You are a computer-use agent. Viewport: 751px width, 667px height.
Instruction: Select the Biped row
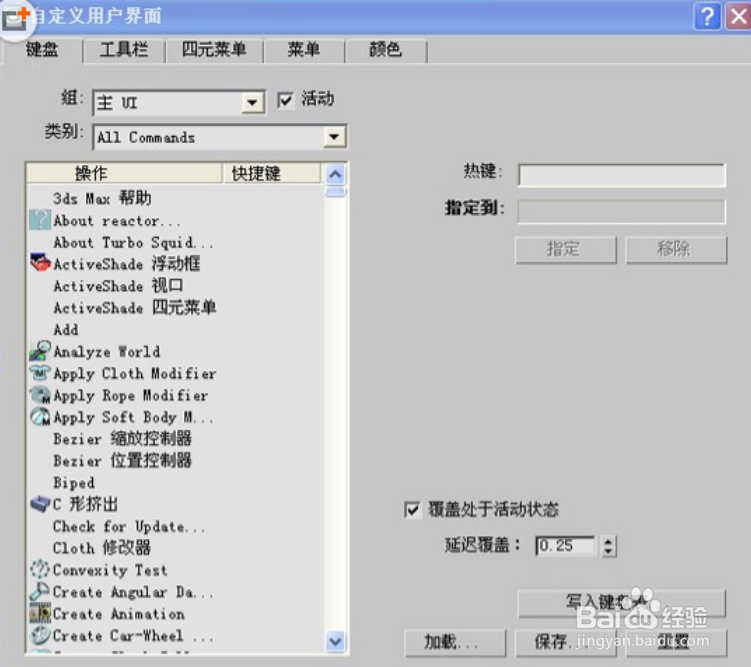click(175, 482)
